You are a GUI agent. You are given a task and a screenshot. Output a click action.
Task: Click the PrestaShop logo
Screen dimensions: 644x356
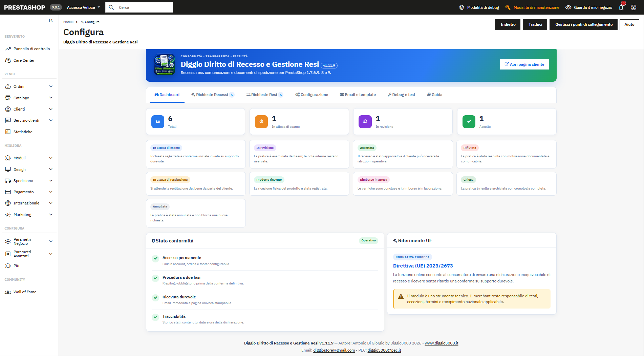tap(24, 7)
